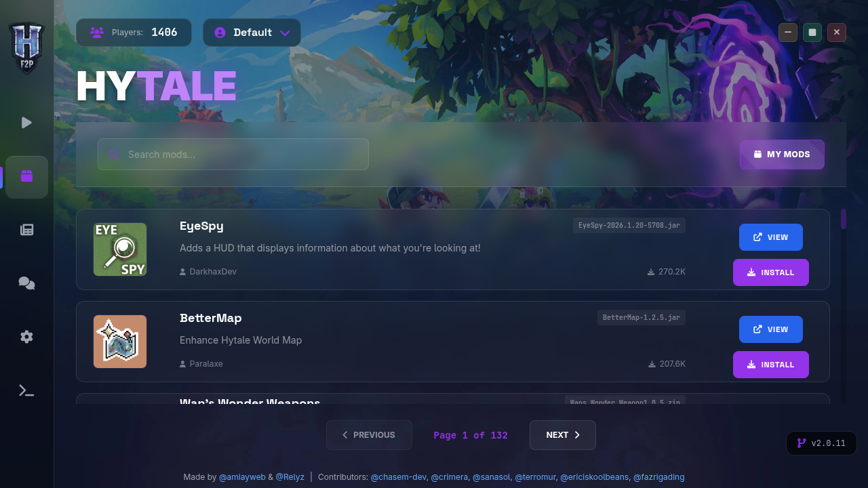Click the version v2.0.11 branch badge

coord(821,443)
